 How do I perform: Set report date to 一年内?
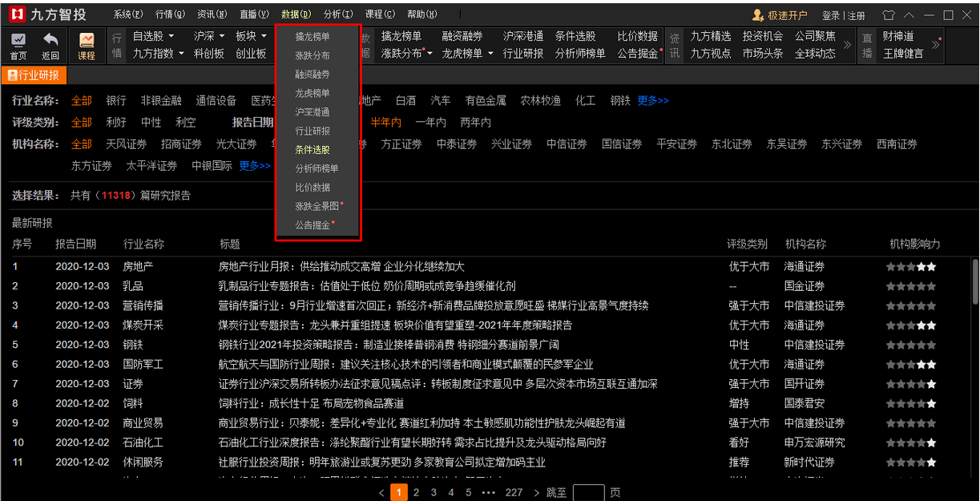tap(430, 123)
